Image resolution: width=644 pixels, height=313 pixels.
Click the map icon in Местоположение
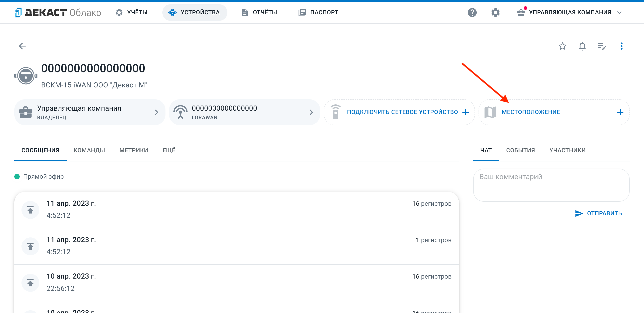coord(490,112)
